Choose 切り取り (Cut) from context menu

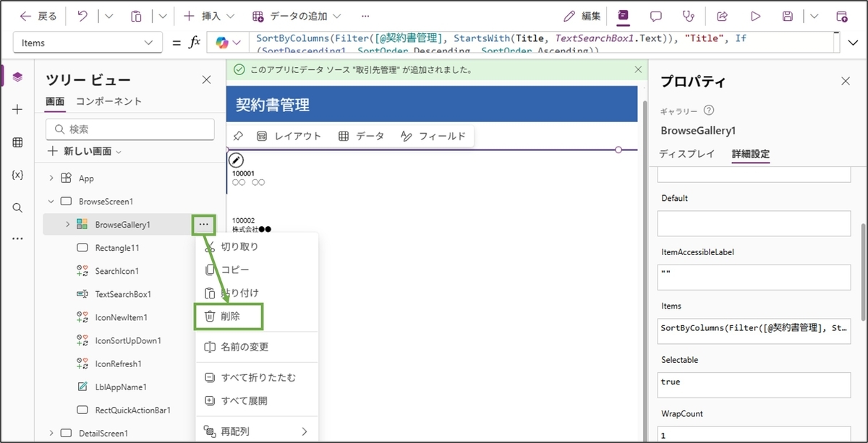pos(257,246)
